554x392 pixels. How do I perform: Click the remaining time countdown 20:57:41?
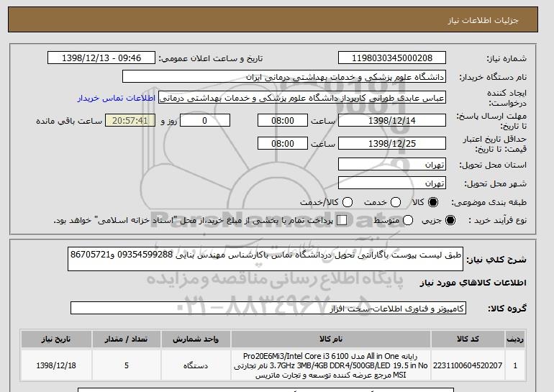[x=130, y=120]
